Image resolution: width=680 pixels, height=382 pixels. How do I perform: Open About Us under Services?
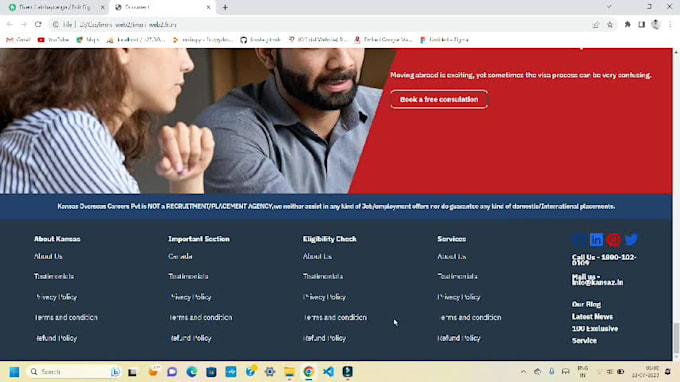451,256
